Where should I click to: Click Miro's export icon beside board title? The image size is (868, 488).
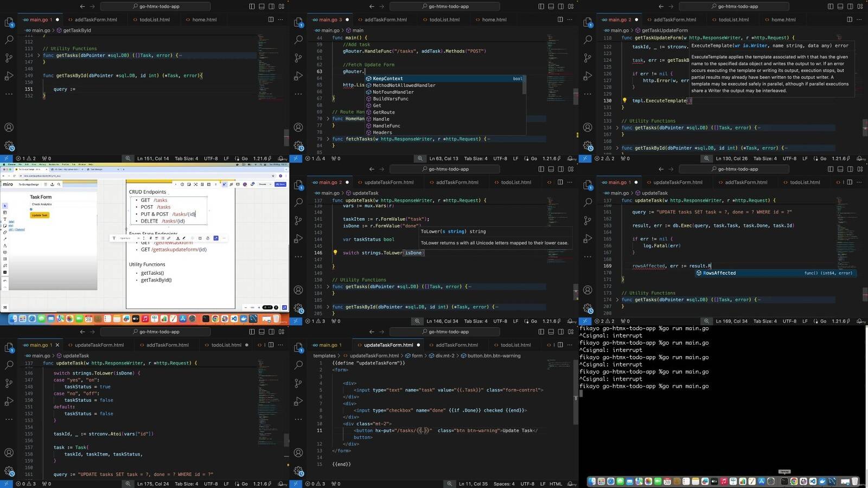point(52,185)
